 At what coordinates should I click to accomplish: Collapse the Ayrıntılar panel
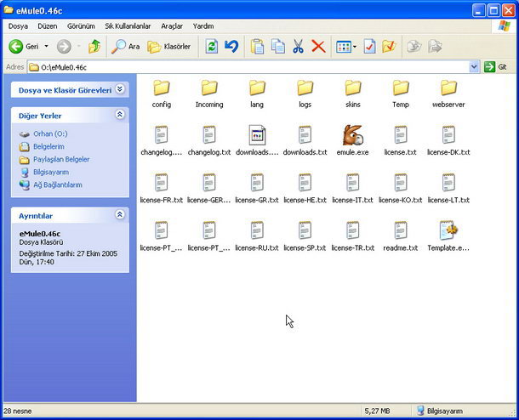[x=120, y=214]
